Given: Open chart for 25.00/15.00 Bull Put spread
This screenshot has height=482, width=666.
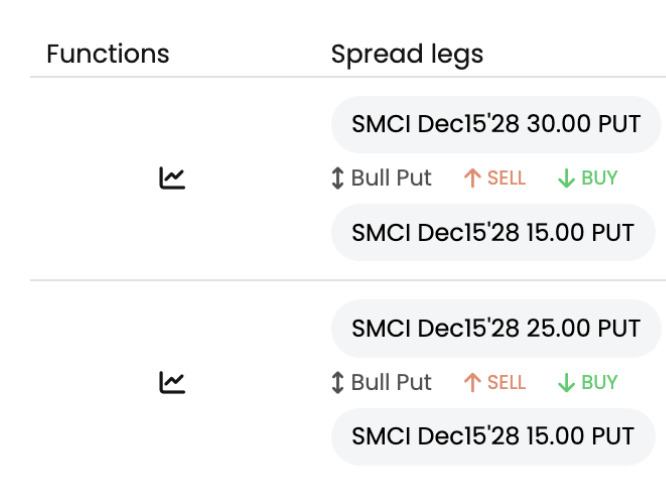Looking at the screenshot, I should coord(172,382).
